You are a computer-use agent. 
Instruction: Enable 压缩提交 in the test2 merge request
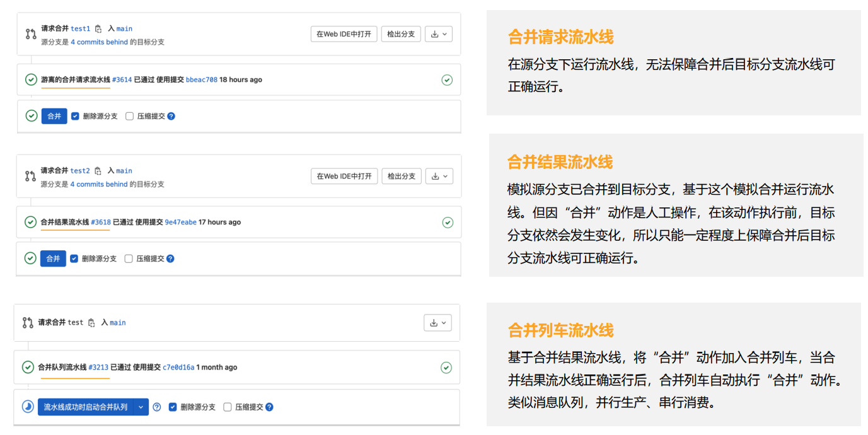coord(129,258)
